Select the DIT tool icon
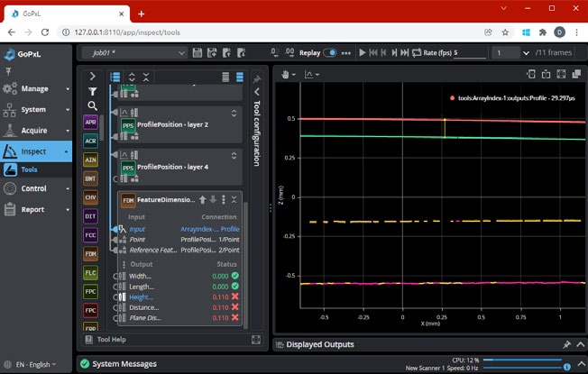The height and width of the screenshot is (374, 588). (x=90, y=216)
